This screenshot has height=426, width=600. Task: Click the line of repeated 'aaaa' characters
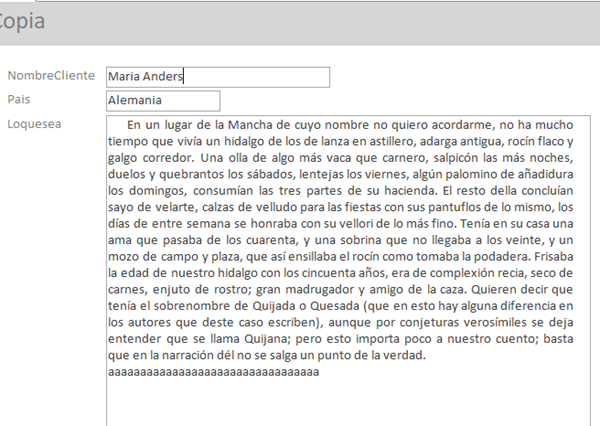[214, 372]
